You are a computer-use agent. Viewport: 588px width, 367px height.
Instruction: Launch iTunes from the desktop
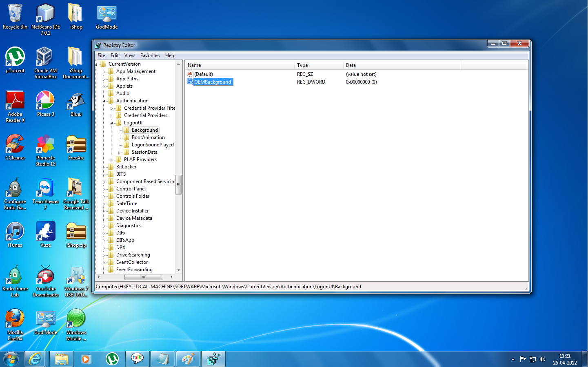15,235
